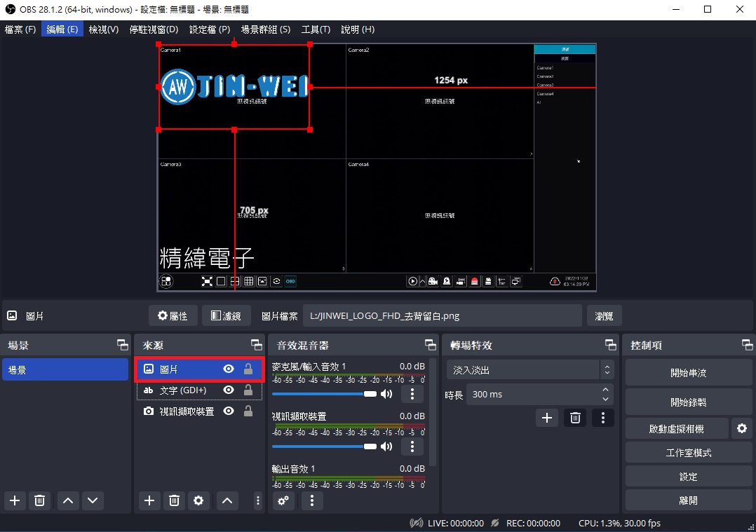The image size is (756, 532).
Task: Hide the 圖片 source using its eye icon
Action: pos(229,369)
